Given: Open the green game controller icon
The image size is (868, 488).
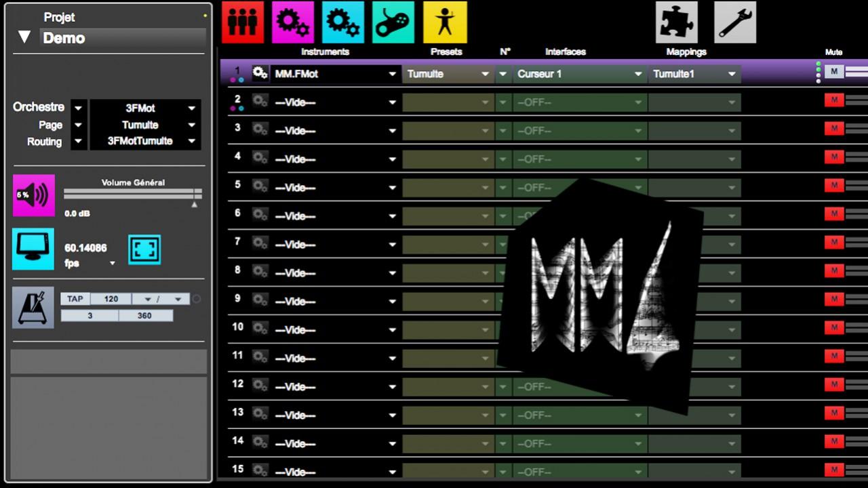Looking at the screenshot, I should (x=393, y=22).
